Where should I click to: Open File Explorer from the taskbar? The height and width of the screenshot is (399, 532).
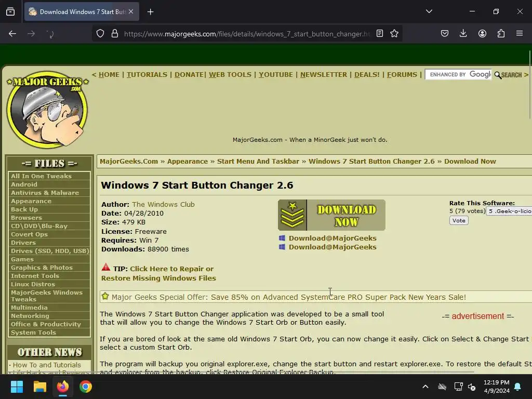click(39, 387)
